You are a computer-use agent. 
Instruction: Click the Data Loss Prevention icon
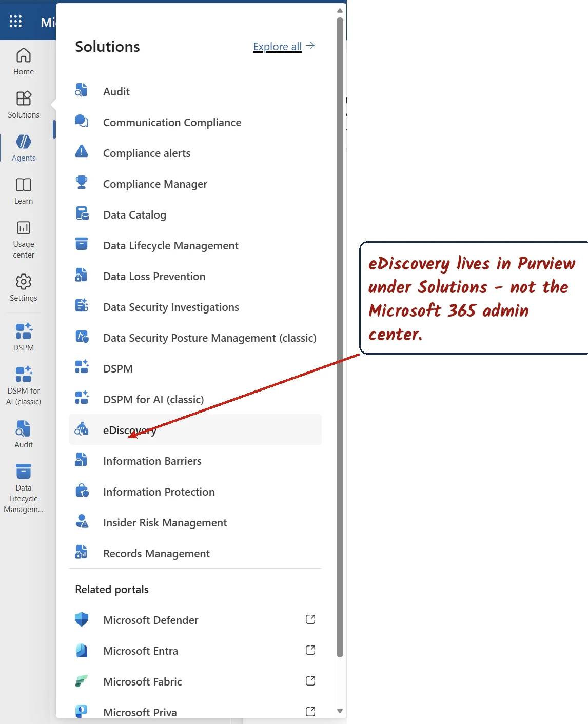pyautogui.click(x=82, y=276)
